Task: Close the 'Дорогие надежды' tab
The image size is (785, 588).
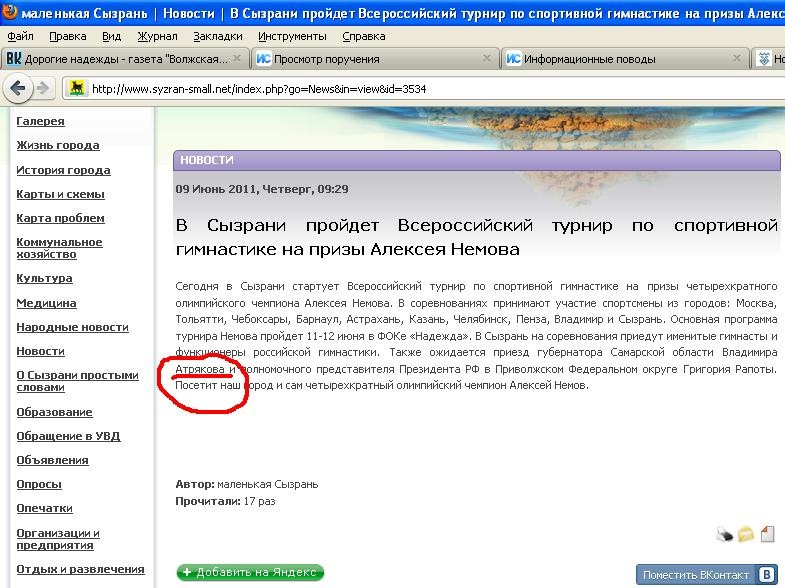Action: point(235,59)
